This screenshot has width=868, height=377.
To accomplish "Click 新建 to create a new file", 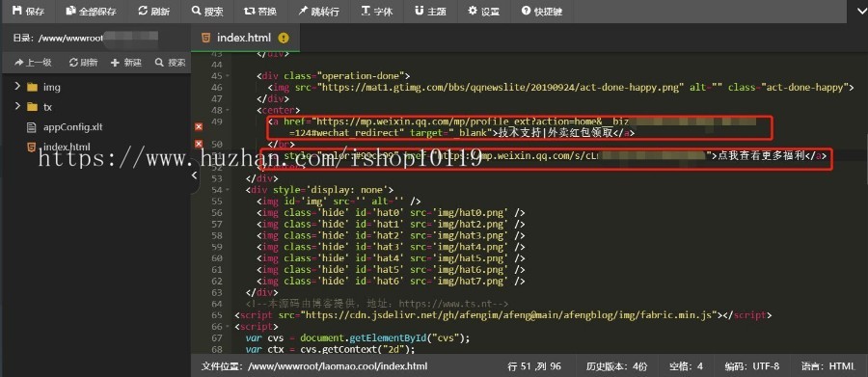I will click(x=126, y=63).
